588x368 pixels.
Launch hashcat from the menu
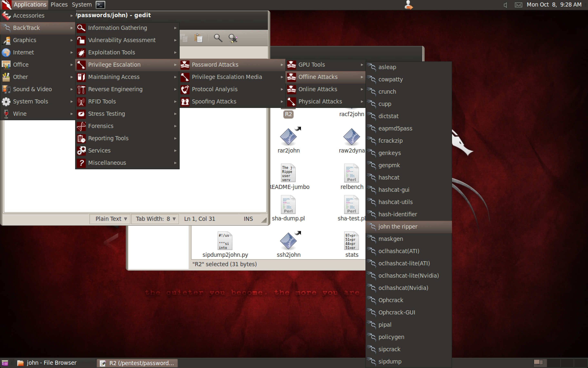tap(409, 177)
